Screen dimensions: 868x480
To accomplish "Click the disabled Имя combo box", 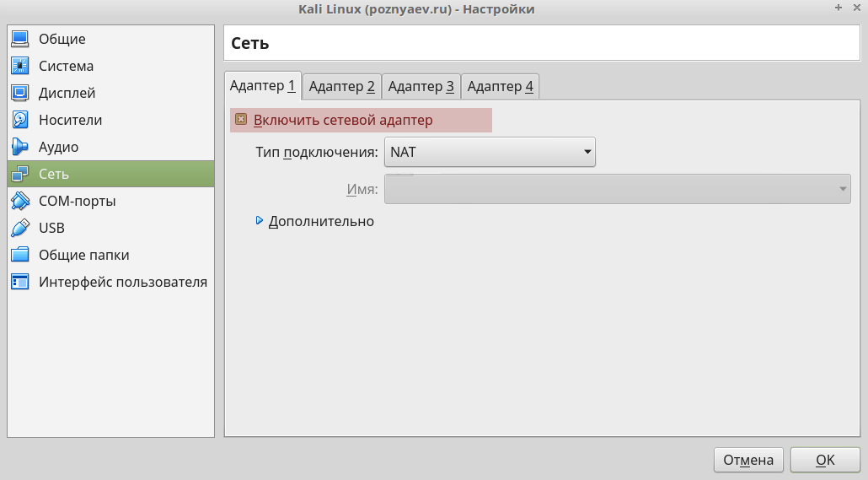I will click(x=617, y=189).
